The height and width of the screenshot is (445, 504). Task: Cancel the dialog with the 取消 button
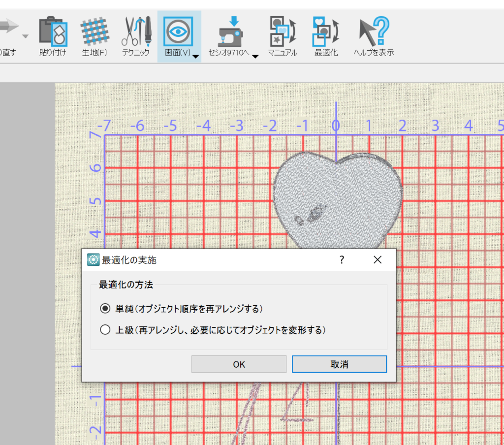pyautogui.click(x=339, y=364)
